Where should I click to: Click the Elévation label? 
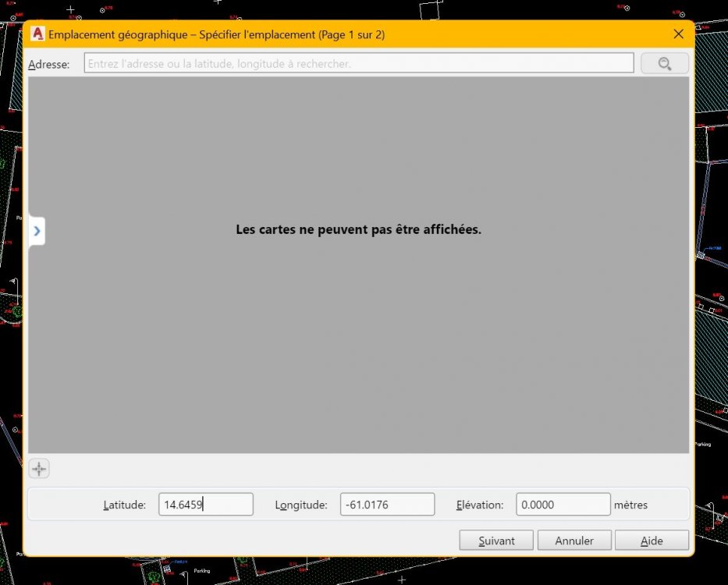pos(480,505)
